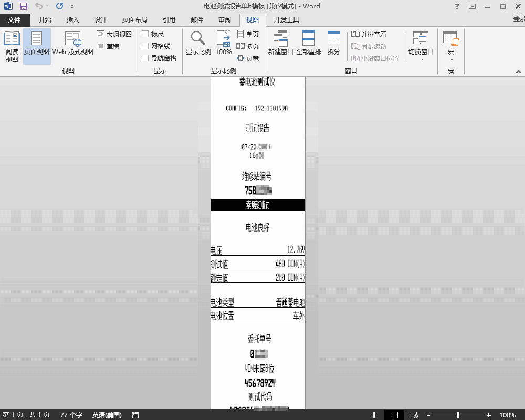Open the File (文件) tab
The image size is (525, 420).
[x=14, y=20]
